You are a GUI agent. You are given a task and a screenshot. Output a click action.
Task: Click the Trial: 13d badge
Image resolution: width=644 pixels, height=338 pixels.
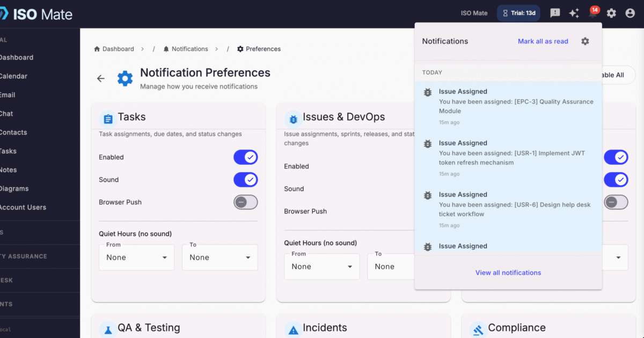coord(518,13)
